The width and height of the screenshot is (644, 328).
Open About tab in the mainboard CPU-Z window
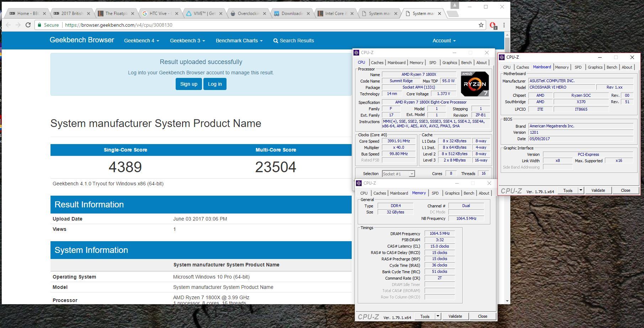pos(627,67)
